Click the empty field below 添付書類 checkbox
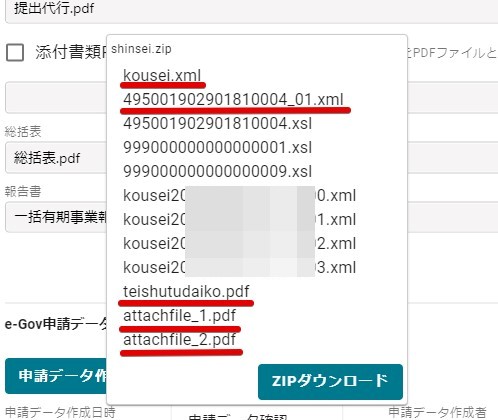The image size is (498, 420). click(56, 97)
